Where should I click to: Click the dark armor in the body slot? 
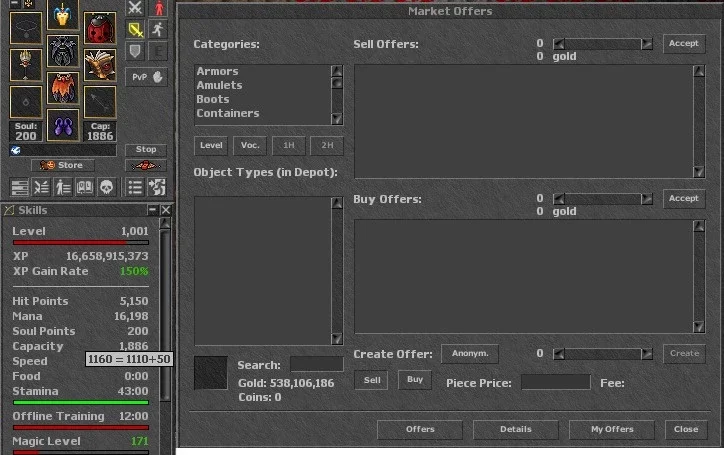63,51
